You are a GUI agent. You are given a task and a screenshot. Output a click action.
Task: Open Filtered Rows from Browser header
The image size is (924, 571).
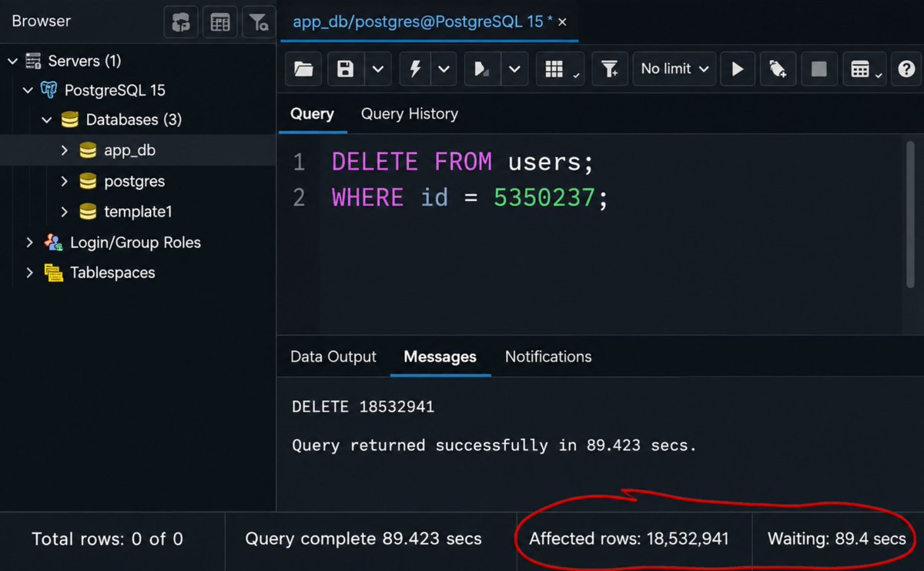(258, 22)
